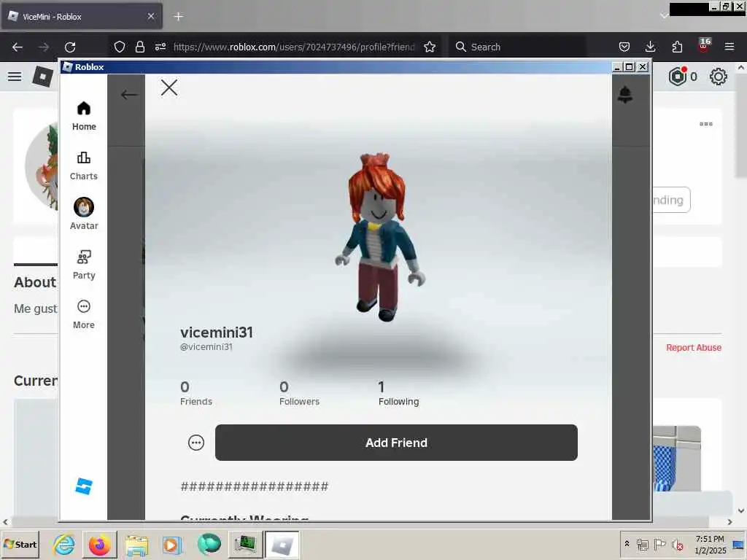The image size is (747, 560).
Task: Launch Internet Explorer from the taskbar
Action: [64, 544]
